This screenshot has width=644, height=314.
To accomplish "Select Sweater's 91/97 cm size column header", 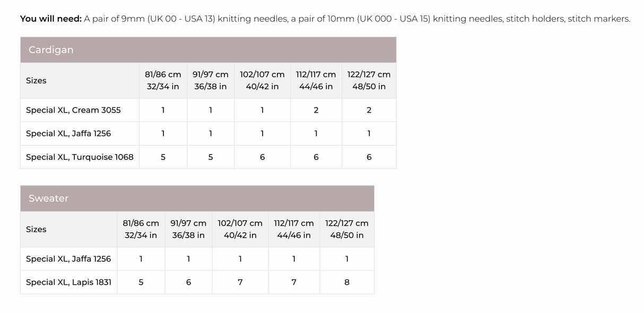I will pyautogui.click(x=188, y=230).
